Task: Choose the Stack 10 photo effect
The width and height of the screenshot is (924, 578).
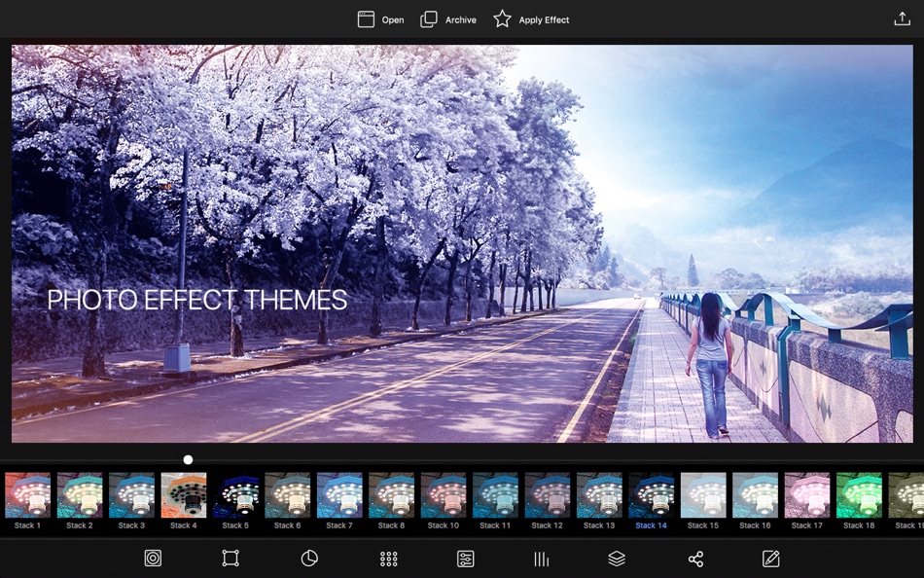Action: tap(444, 498)
